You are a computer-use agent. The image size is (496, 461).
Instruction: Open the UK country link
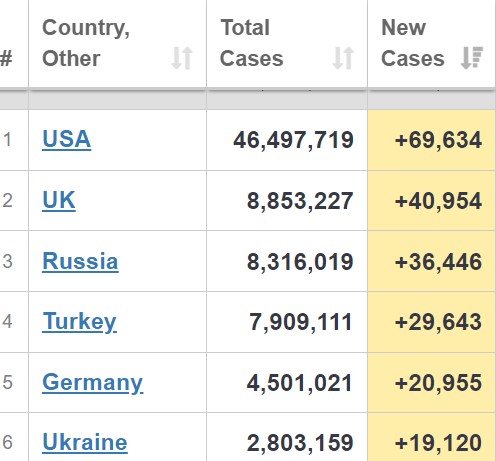tap(59, 200)
